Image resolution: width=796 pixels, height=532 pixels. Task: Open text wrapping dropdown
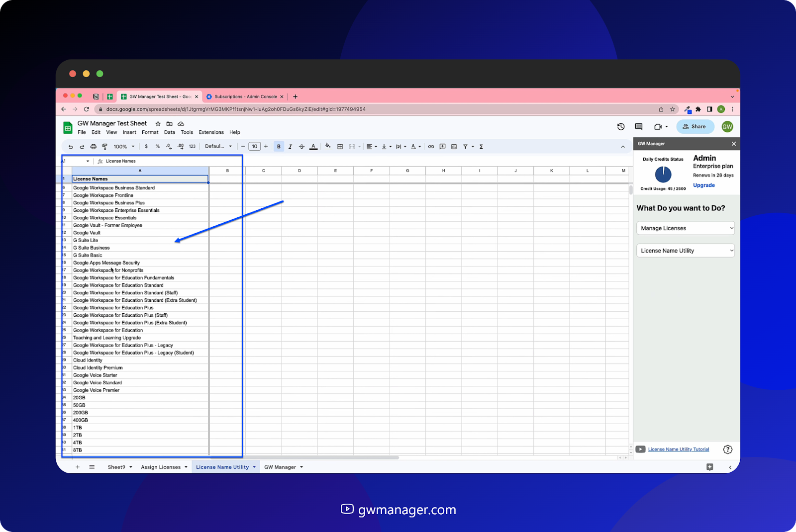point(401,147)
